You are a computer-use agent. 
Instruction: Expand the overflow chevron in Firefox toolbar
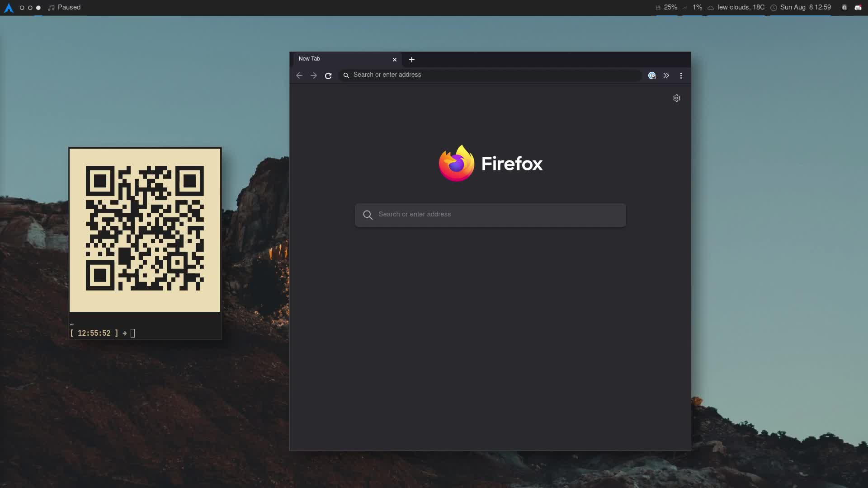(666, 75)
